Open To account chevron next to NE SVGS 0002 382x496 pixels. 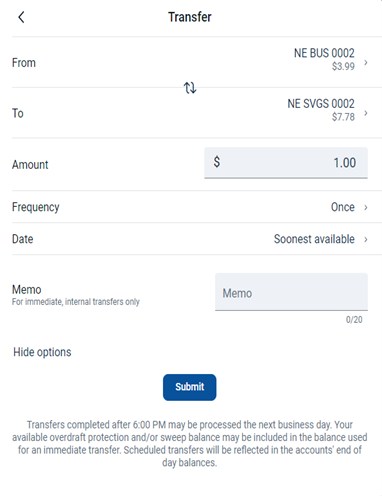click(366, 113)
